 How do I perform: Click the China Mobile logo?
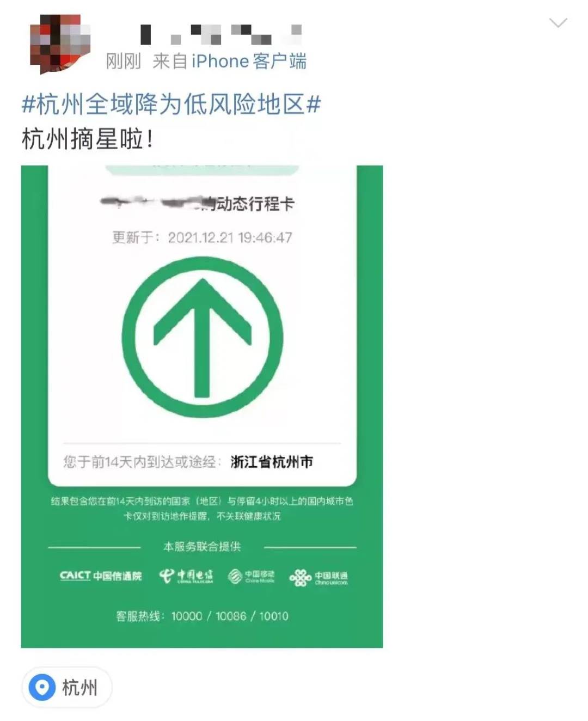(251, 576)
